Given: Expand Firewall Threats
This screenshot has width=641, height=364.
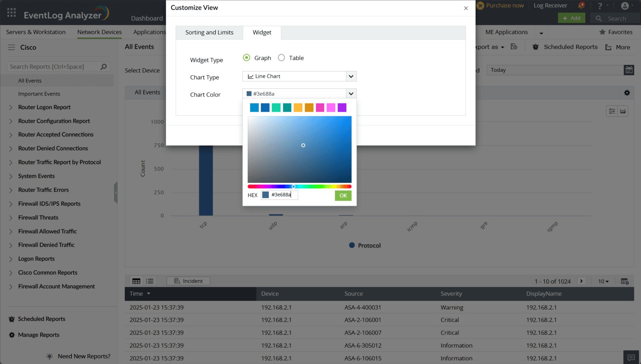Looking at the screenshot, I should [x=10, y=218].
